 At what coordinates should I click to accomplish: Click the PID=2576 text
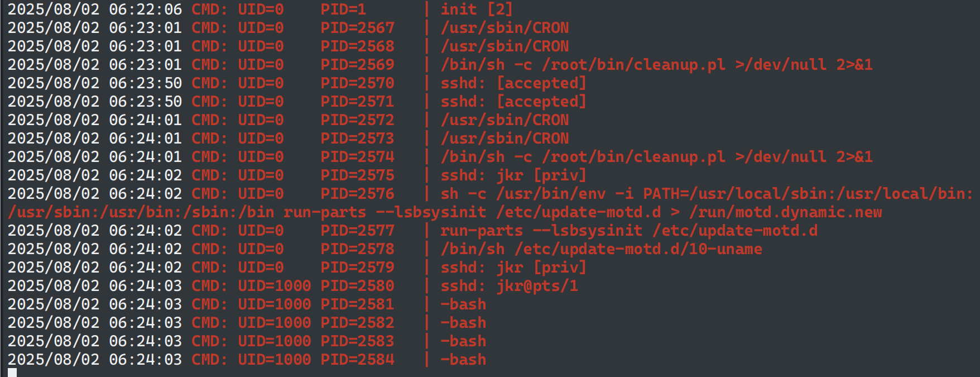click(x=357, y=194)
